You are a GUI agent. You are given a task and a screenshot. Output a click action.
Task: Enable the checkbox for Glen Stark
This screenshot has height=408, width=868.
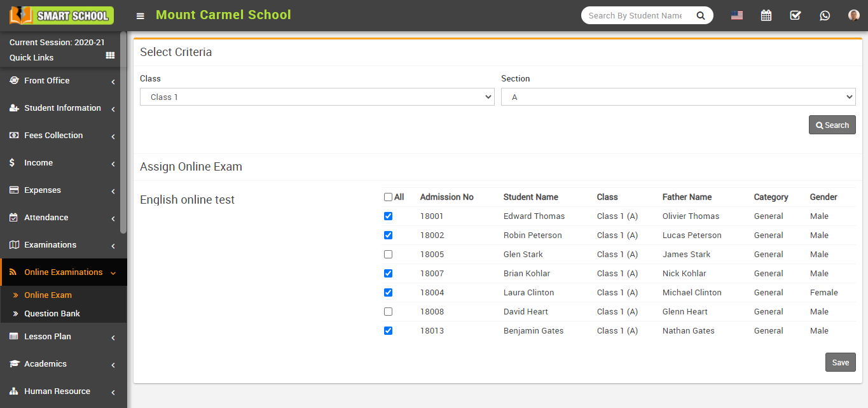coord(388,254)
